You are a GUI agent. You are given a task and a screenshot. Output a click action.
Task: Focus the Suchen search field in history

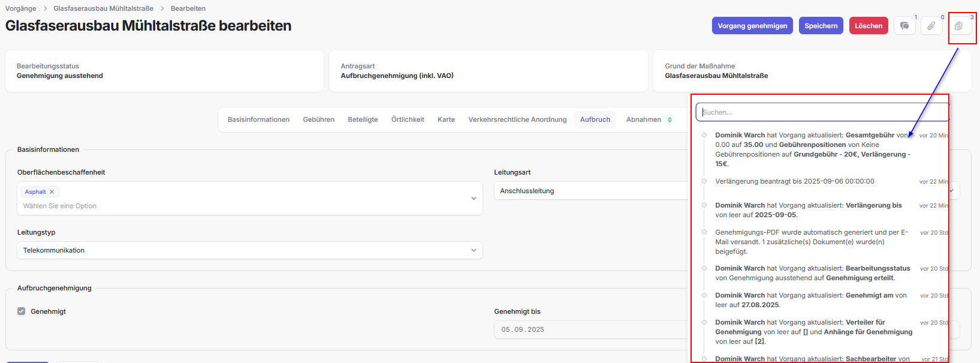(821, 112)
